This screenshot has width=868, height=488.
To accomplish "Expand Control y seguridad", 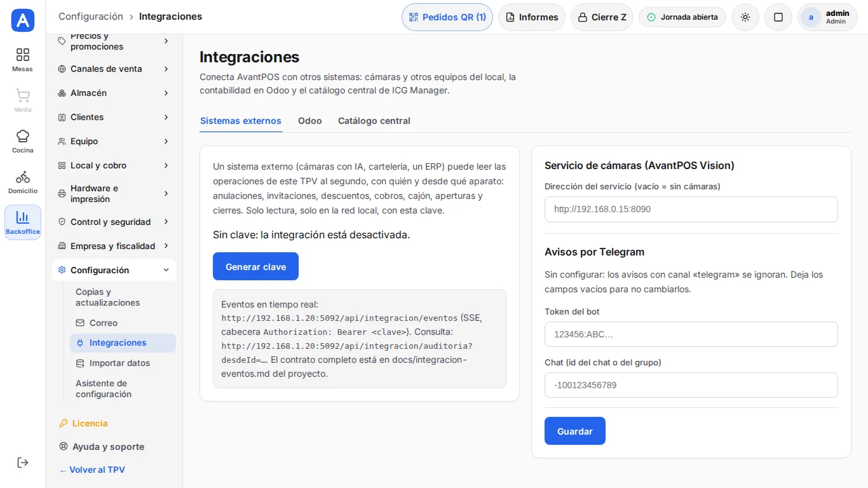I will pyautogui.click(x=114, y=222).
